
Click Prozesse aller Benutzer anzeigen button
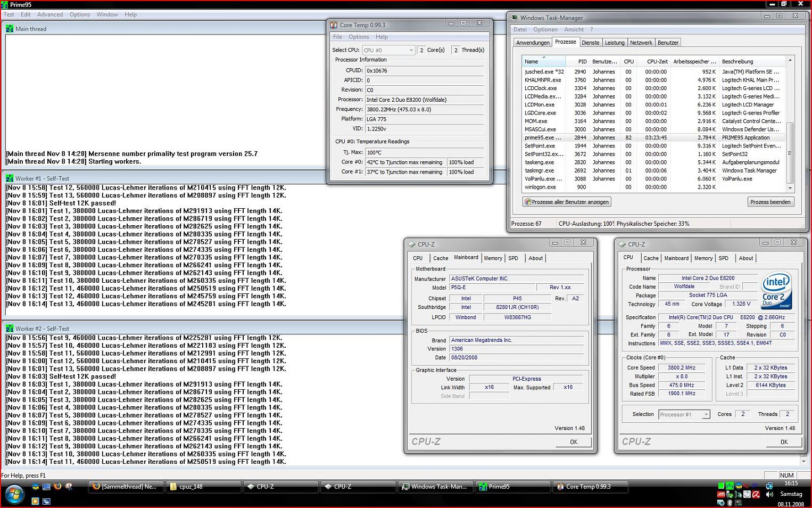(567, 202)
